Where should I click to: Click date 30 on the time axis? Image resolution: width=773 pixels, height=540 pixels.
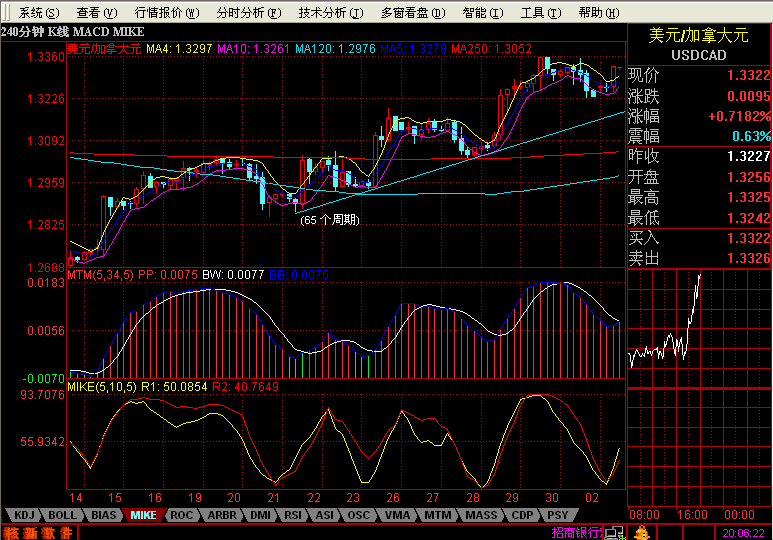[x=552, y=498]
